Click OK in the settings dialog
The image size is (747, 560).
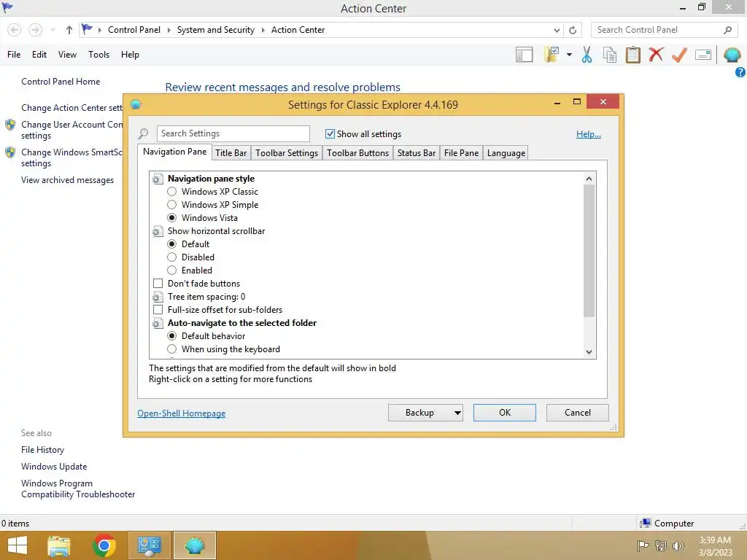(x=505, y=413)
